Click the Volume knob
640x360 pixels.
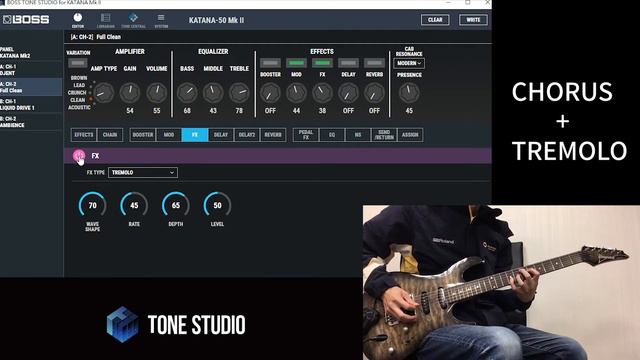pyautogui.click(x=157, y=93)
